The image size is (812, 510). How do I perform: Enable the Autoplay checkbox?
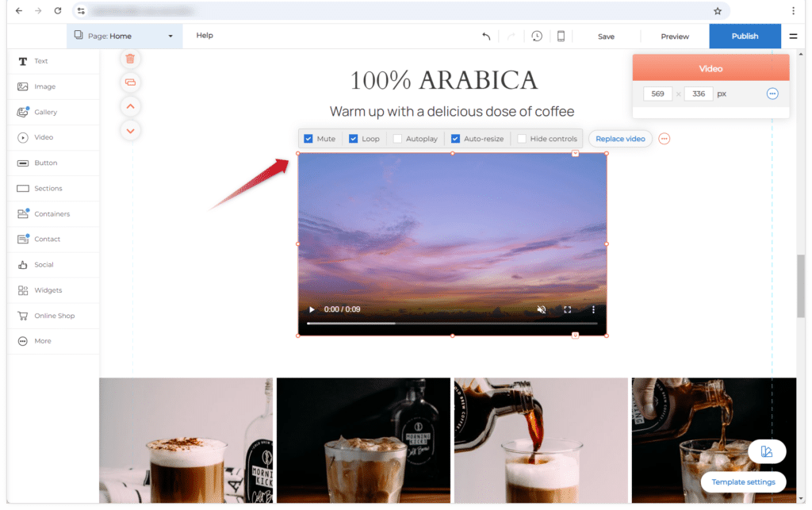click(397, 139)
